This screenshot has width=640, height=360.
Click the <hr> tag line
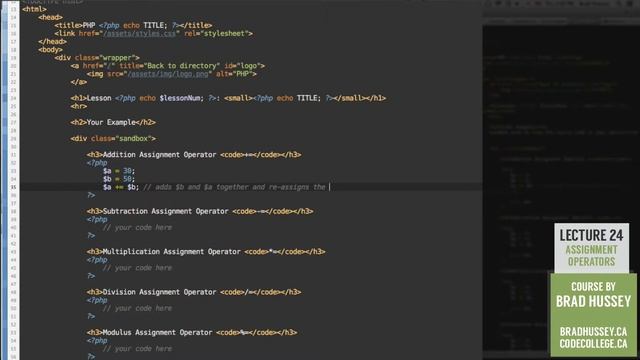pyautogui.click(x=78, y=106)
